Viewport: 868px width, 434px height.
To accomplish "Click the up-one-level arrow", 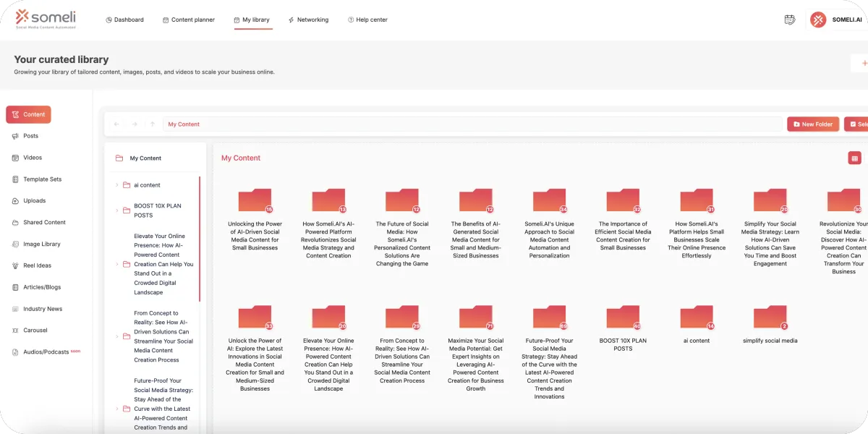I will 152,124.
